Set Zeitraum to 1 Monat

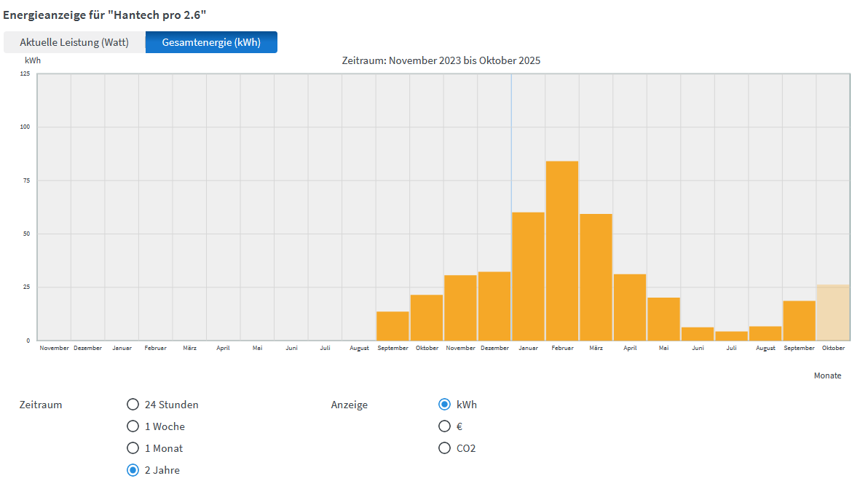click(x=133, y=448)
